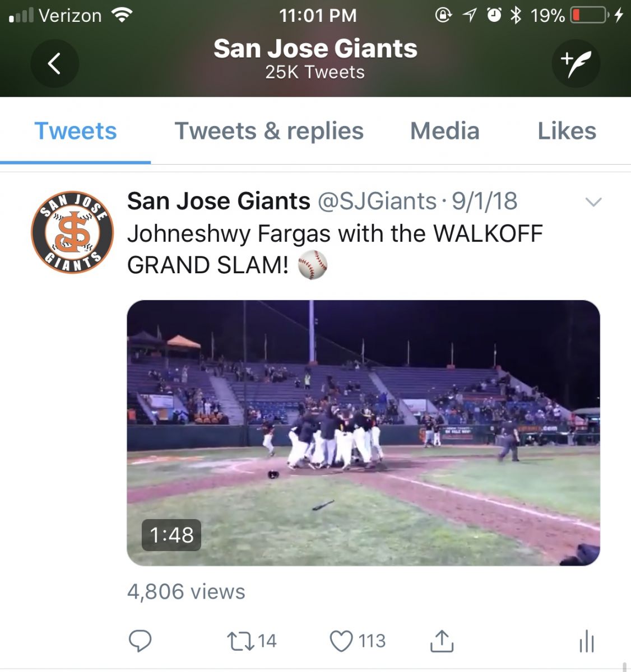
Task: Like the tweet with the heart icon
Action: pyautogui.click(x=358, y=641)
